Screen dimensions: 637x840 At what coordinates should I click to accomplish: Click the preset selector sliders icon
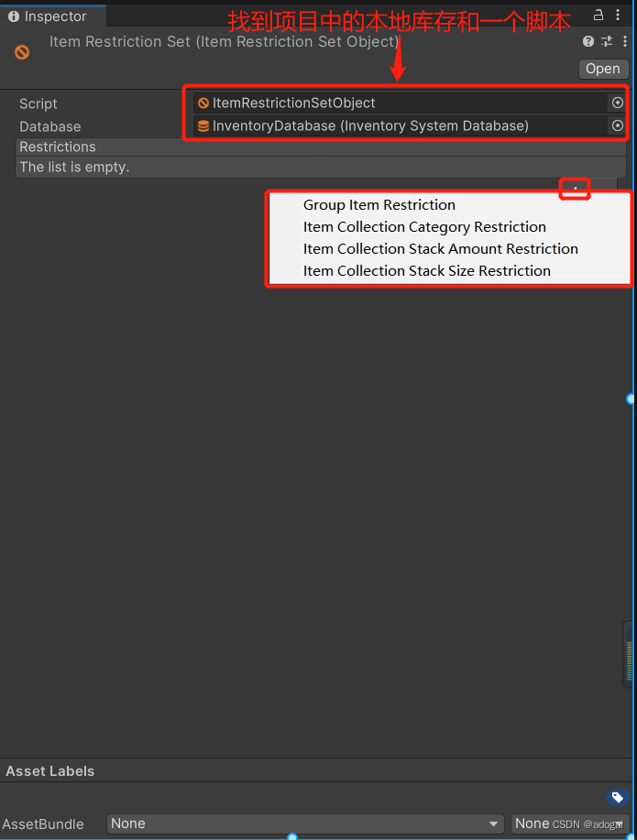(607, 41)
